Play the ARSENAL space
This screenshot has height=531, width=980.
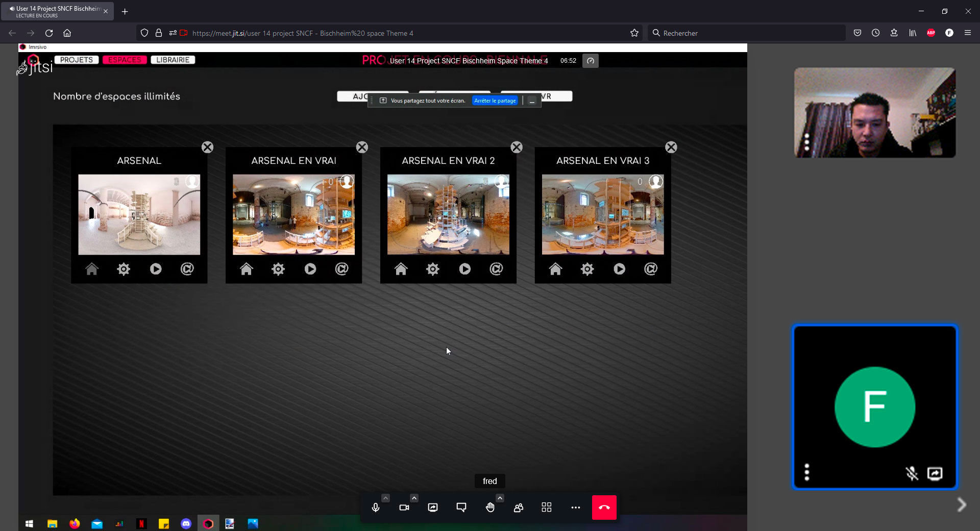pyautogui.click(x=156, y=269)
